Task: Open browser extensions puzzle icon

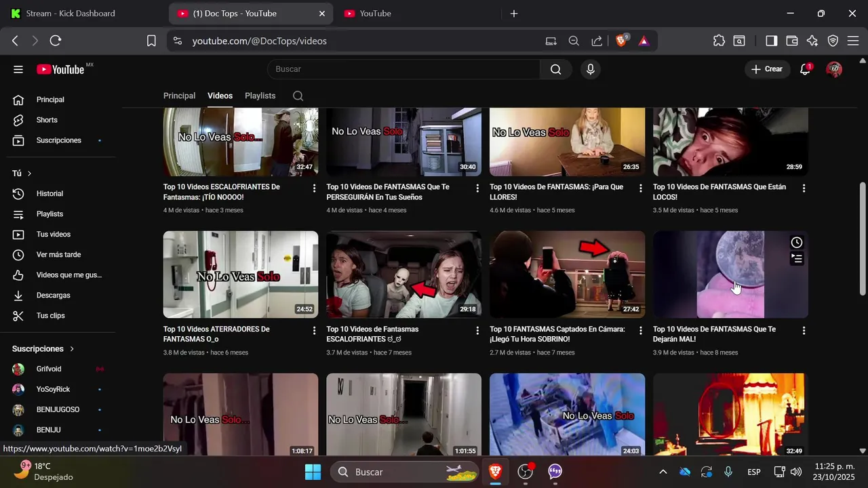Action: pos(719,41)
